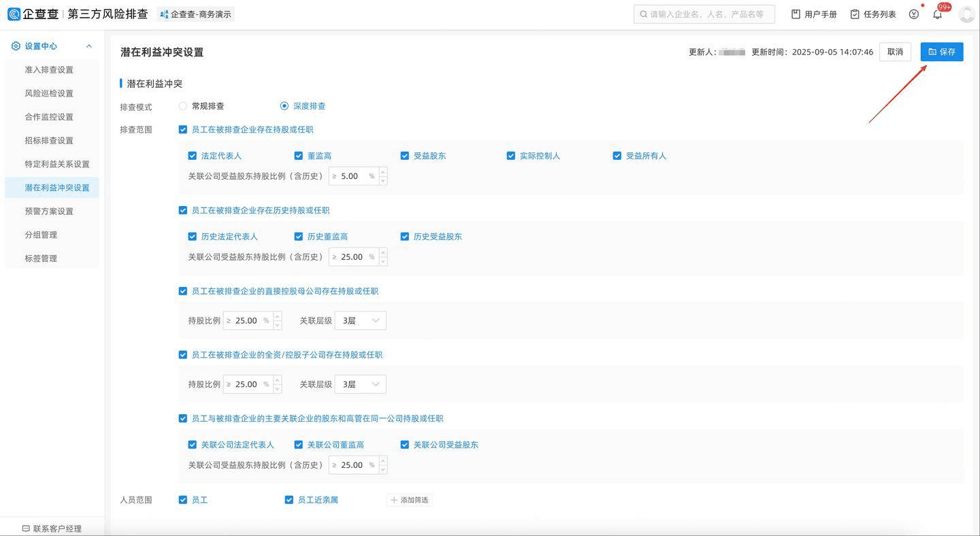980x536 pixels.
Task: Open 关联层级 dropdown under 全资/控股子公司 section
Action: click(x=361, y=384)
